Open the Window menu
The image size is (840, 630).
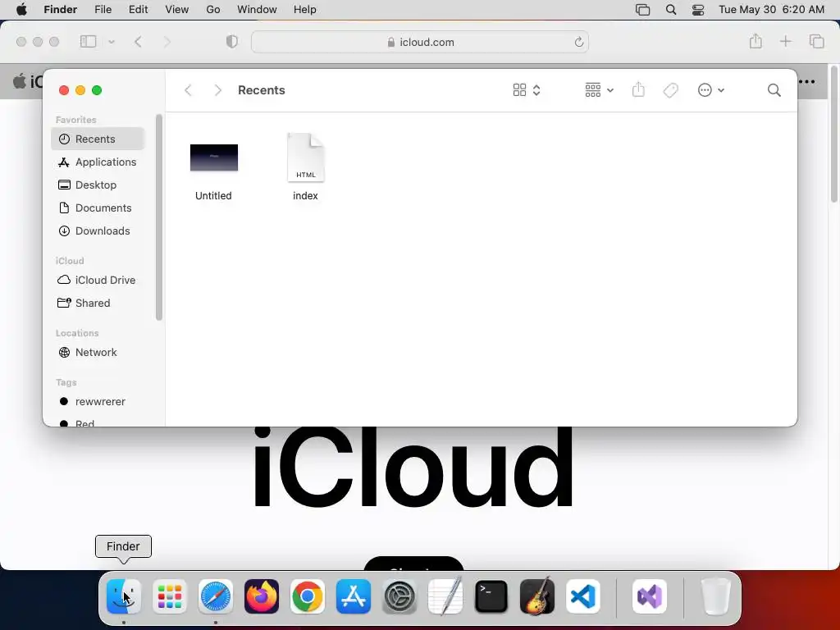click(257, 10)
